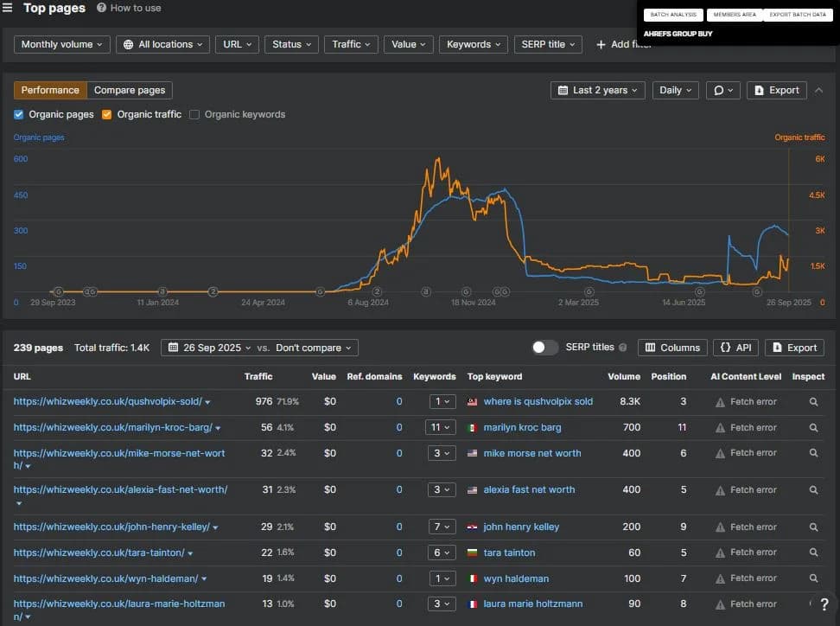Expand the 11 keywords dropdown for marilyn kroc
The width and height of the screenshot is (840, 626).
[x=442, y=427]
